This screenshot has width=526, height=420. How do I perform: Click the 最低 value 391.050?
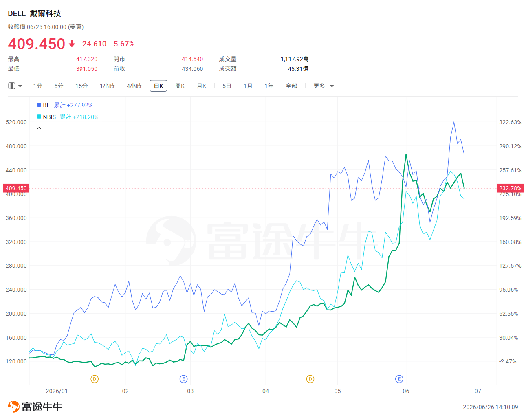pyautogui.click(x=87, y=69)
